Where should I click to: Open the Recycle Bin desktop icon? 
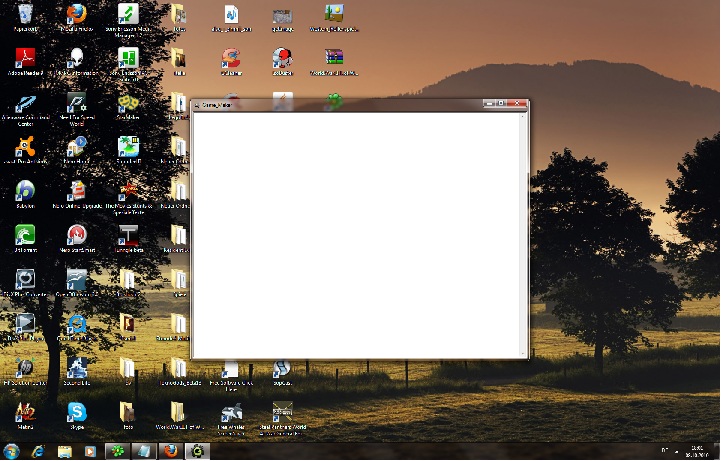[24, 14]
